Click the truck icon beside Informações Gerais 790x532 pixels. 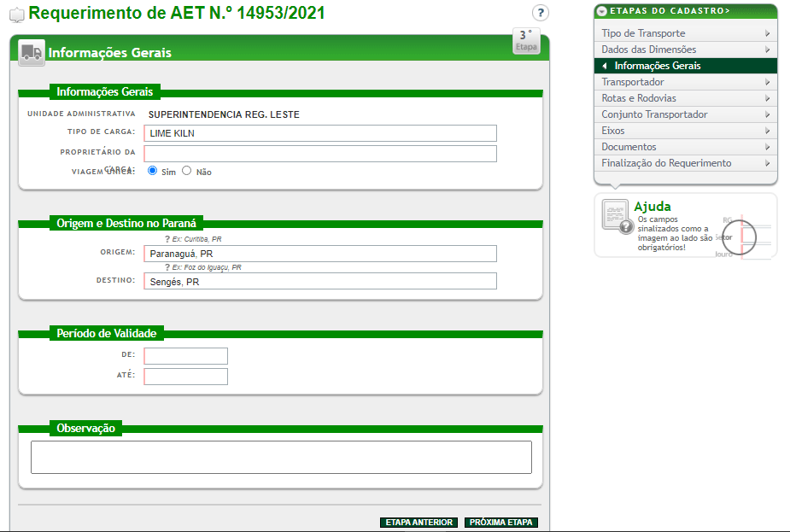tap(32, 52)
